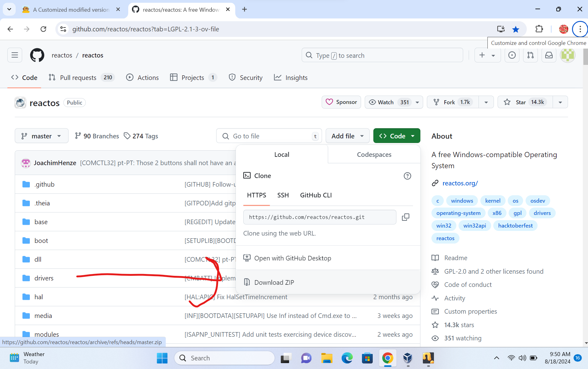Open the Chrome profile avatar
Image resolution: width=588 pixels, height=369 pixels.
pos(563,29)
